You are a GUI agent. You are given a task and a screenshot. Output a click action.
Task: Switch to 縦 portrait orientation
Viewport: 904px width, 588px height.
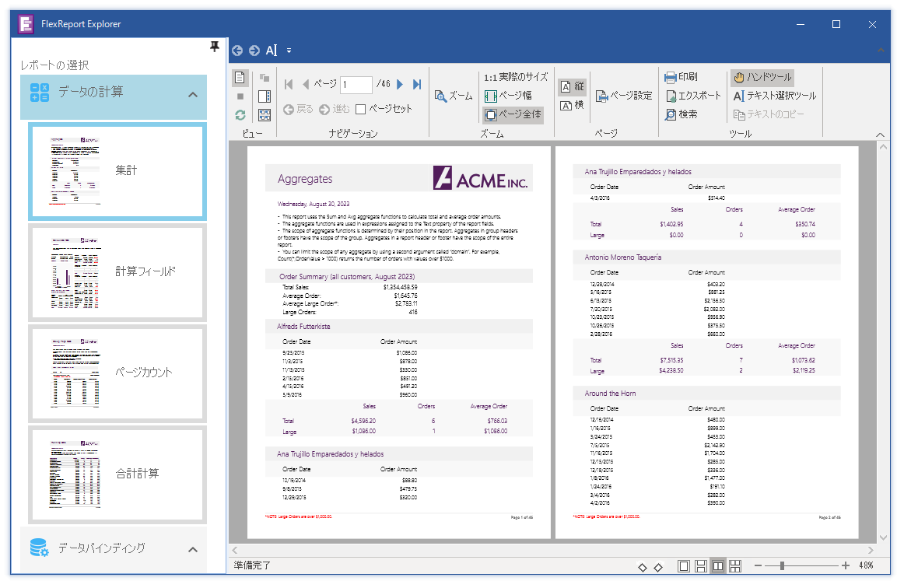(572, 86)
